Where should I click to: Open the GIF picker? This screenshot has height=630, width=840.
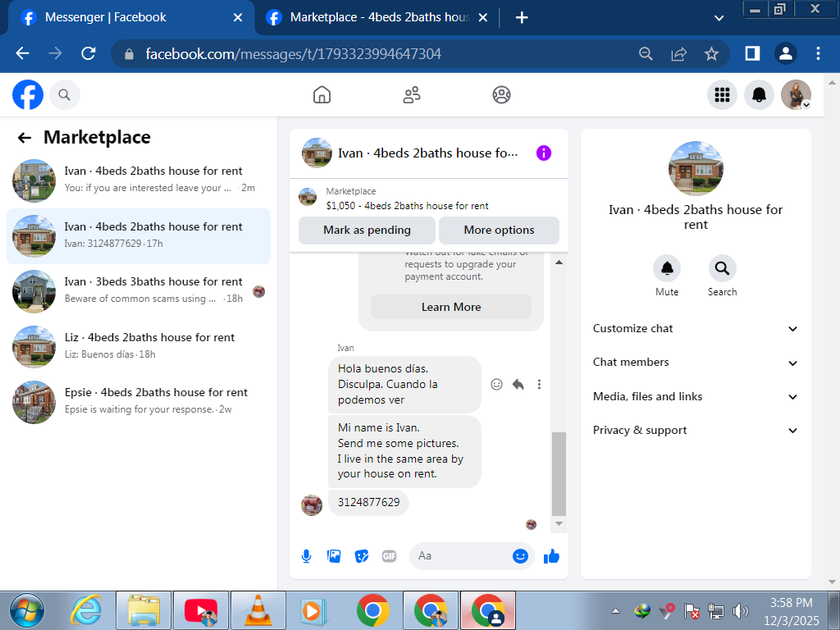390,556
